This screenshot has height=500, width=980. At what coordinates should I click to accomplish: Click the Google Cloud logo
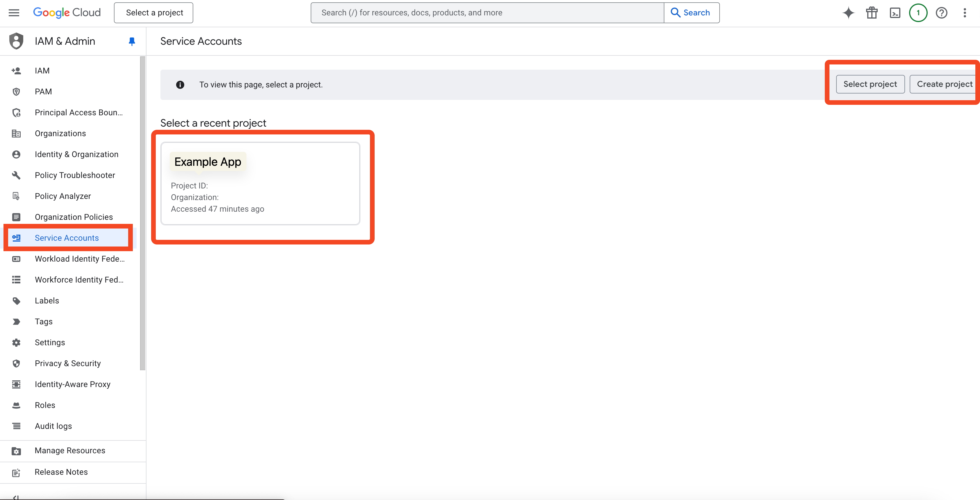tap(67, 12)
